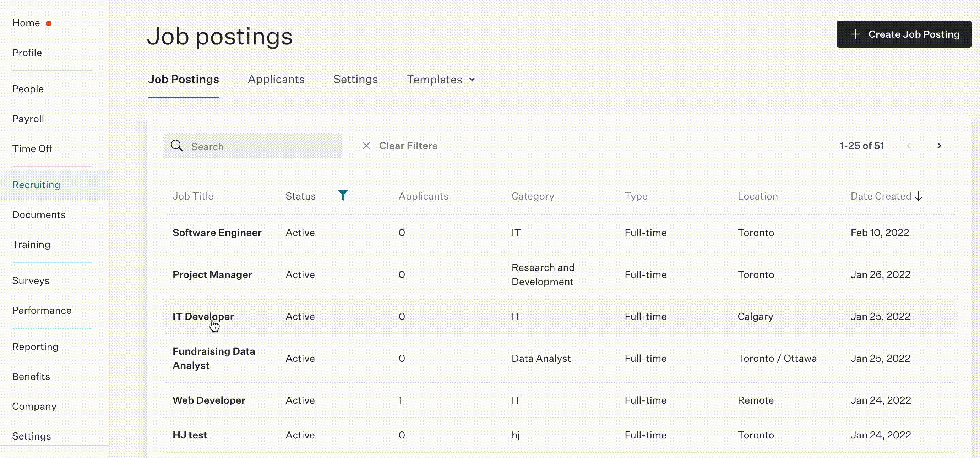Click the 1-25 of 51 pagination text
Viewport: 980px width, 458px height.
coord(862,146)
